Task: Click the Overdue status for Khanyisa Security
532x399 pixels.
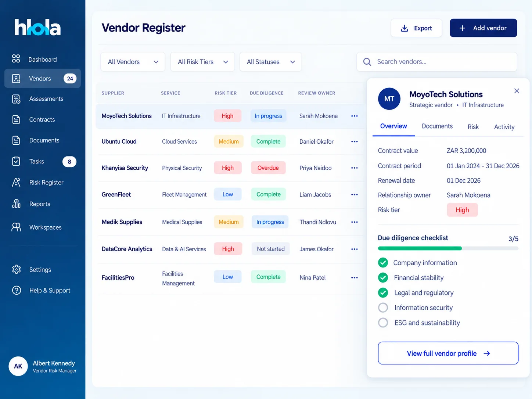Action: pos(268,168)
